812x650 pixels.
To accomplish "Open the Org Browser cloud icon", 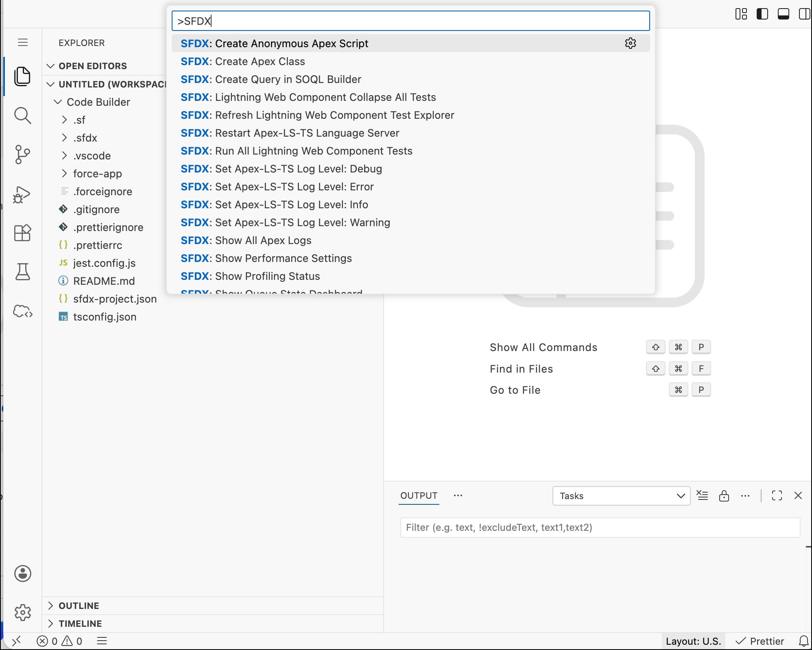I will click(x=22, y=311).
